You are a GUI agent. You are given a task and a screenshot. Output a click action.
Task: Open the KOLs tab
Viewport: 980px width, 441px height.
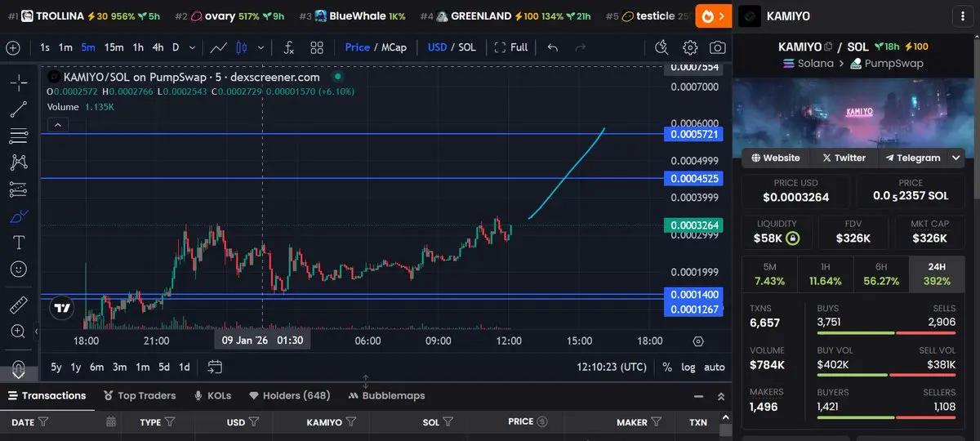(212, 395)
